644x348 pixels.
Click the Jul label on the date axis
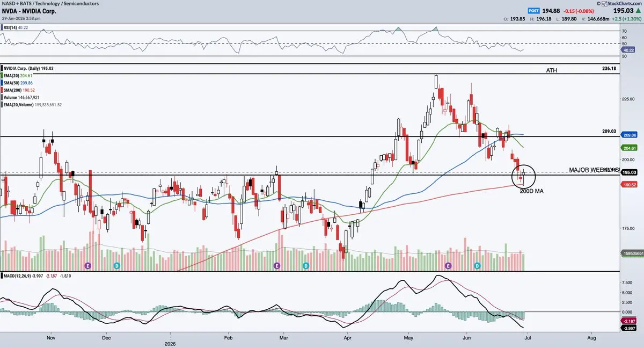click(528, 338)
